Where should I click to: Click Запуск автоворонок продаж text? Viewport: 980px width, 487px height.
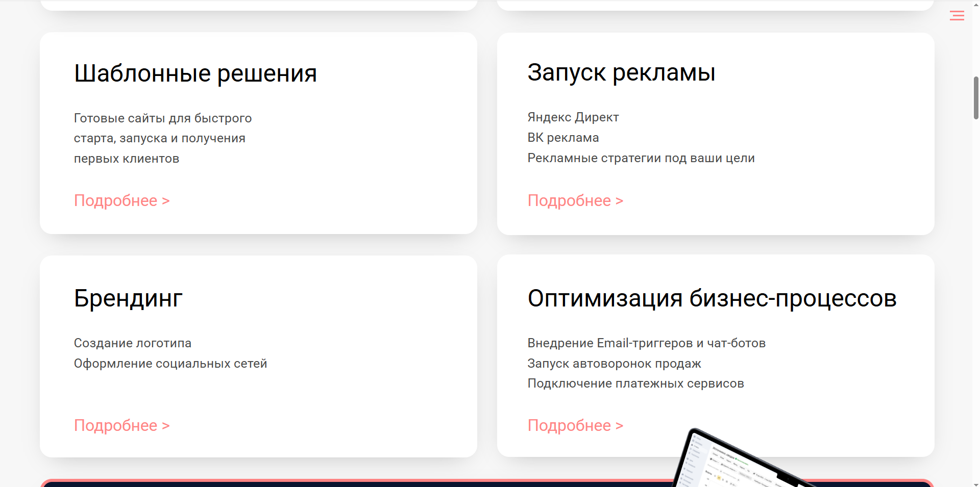pyautogui.click(x=615, y=364)
